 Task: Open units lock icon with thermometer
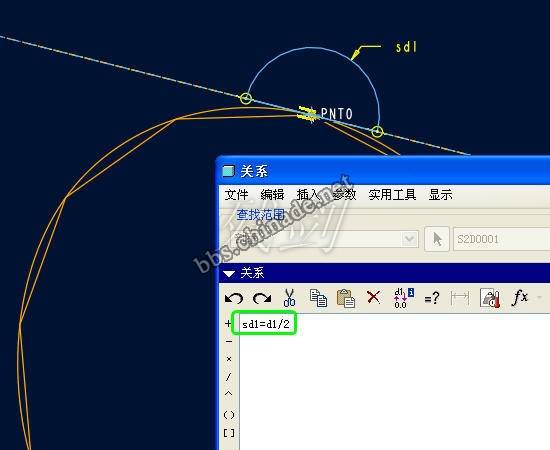pos(490,298)
